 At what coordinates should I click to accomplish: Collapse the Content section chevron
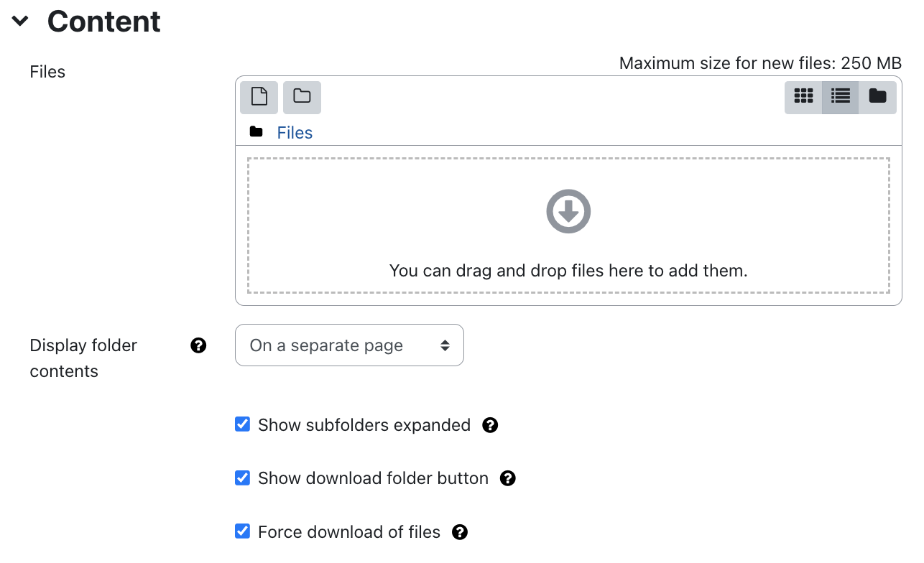point(20,22)
